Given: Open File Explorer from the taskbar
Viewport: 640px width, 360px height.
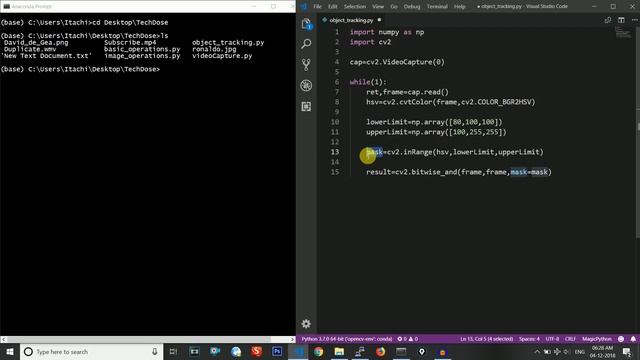Looking at the screenshot, I should pyautogui.click(x=339, y=351).
